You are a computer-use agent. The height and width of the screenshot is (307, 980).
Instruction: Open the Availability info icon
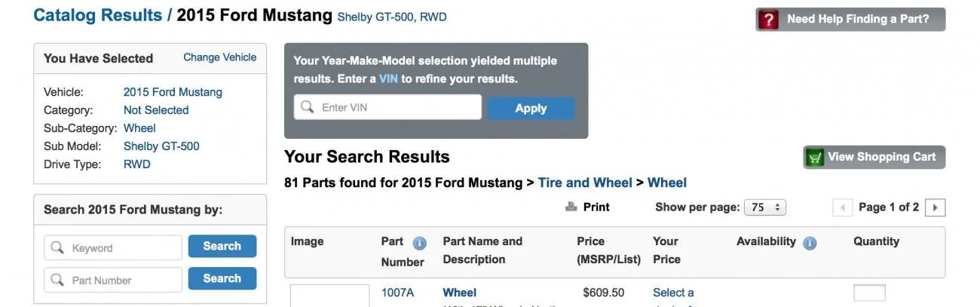tap(810, 243)
